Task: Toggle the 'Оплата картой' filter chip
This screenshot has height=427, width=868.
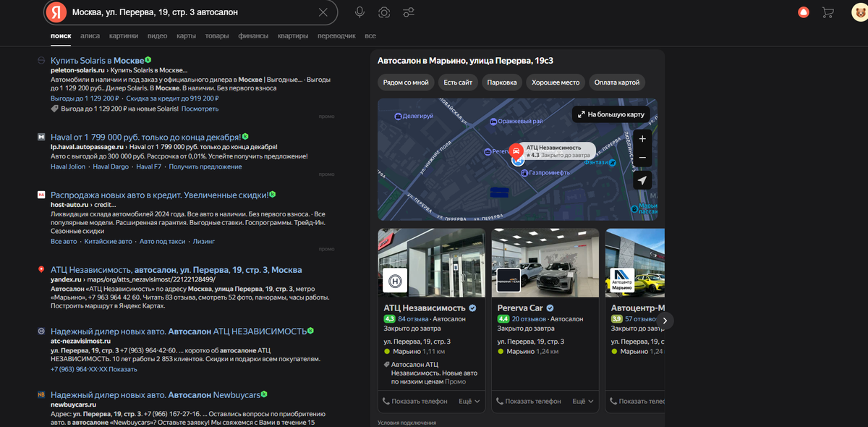Action: click(616, 83)
